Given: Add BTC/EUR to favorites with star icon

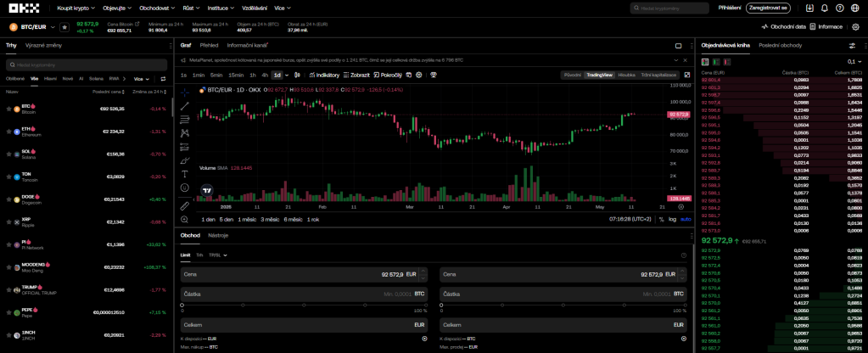Looking at the screenshot, I should [64, 27].
